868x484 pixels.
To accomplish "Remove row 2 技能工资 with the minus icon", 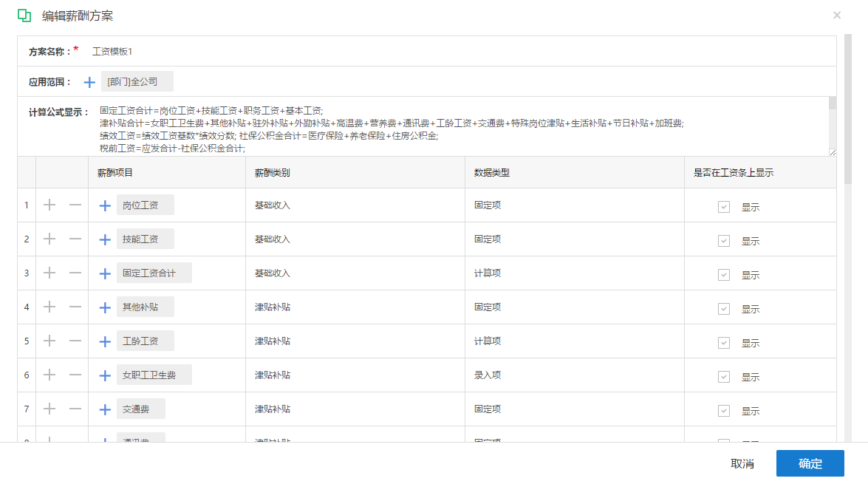I will 75,239.
